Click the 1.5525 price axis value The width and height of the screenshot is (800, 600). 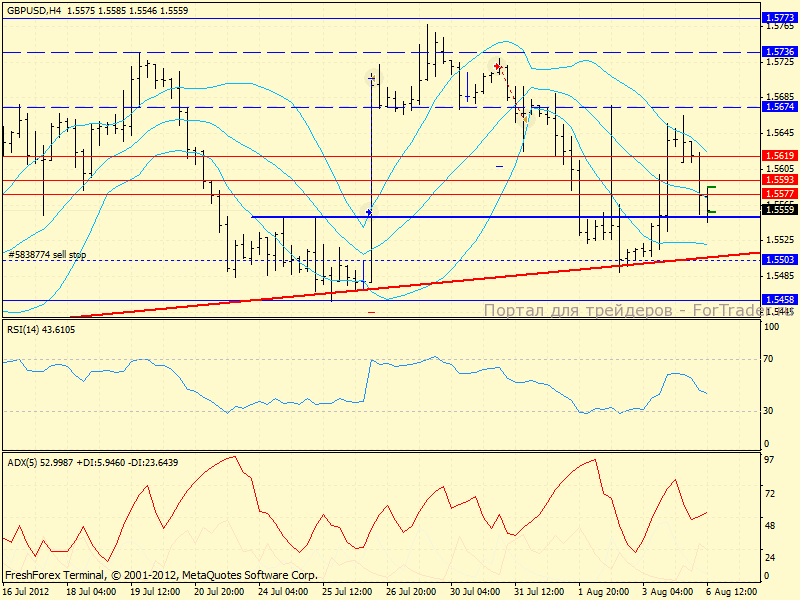(780, 239)
